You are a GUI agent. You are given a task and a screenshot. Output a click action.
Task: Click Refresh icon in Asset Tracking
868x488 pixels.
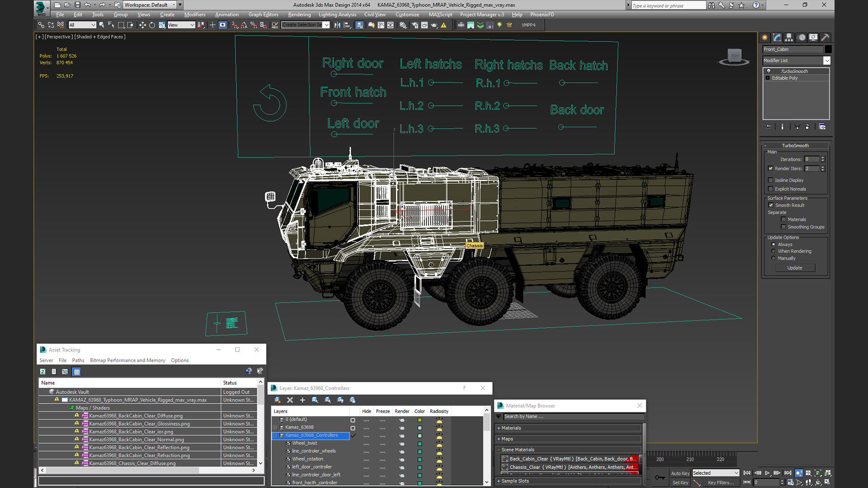pyautogui.click(x=42, y=371)
